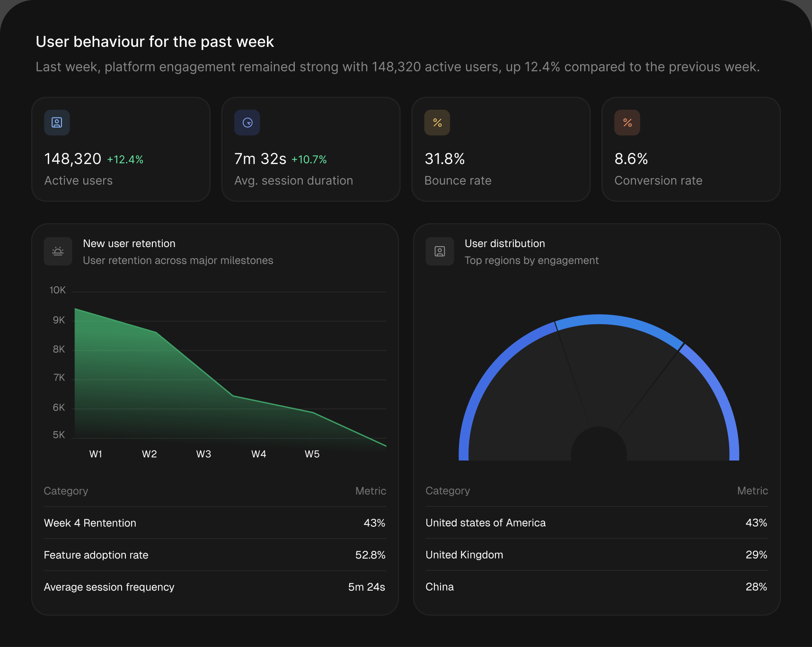Select the W3 label on the retention chart

pyautogui.click(x=203, y=454)
